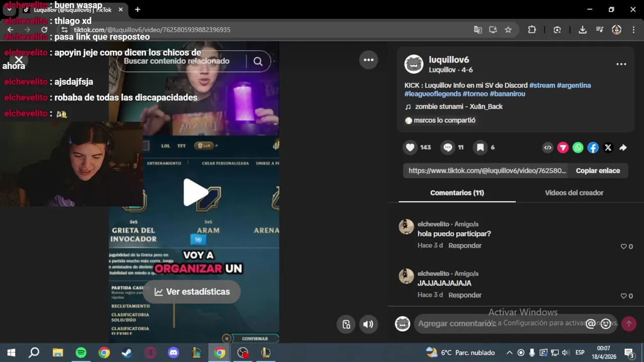Image resolution: width=644 pixels, height=362 pixels.
Task: Open the luquillov6 profile avatar
Action: (414, 64)
